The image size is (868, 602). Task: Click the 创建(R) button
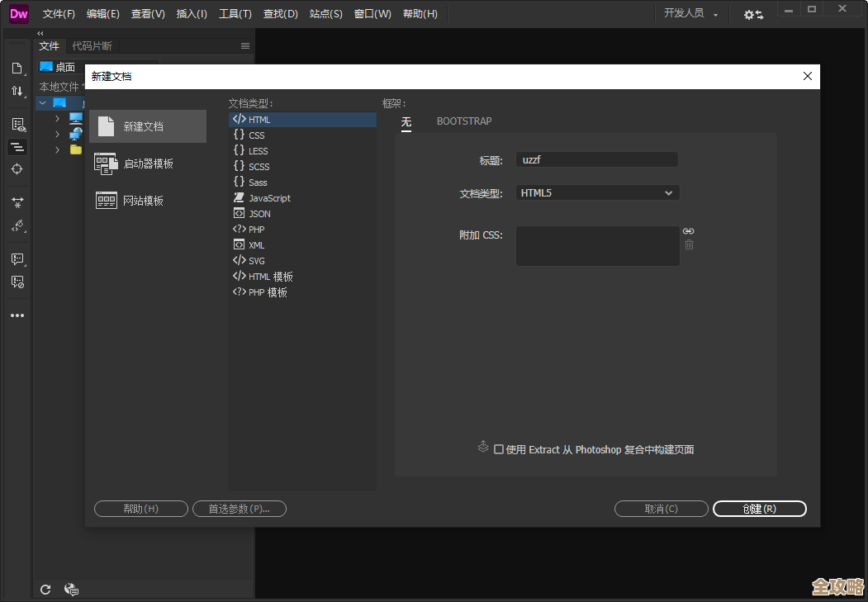pyautogui.click(x=759, y=508)
